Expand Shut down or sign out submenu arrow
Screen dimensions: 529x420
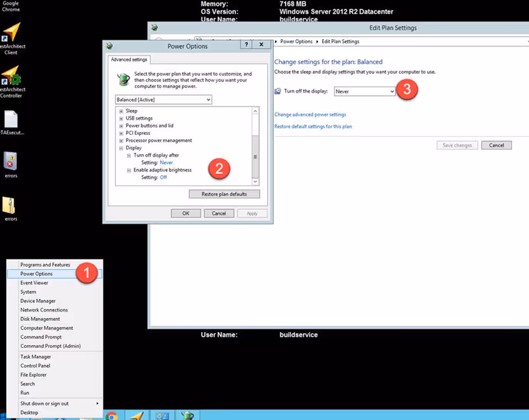97,403
